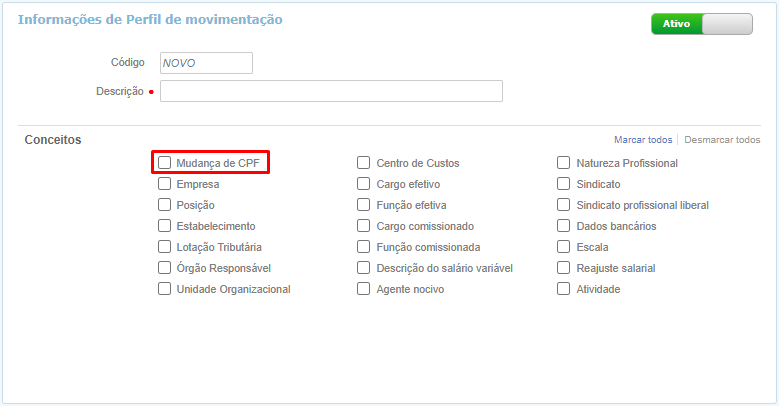Tick the Agente nocivo checkbox
Image resolution: width=779 pixels, height=406 pixels.
pyautogui.click(x=365, y=289)
